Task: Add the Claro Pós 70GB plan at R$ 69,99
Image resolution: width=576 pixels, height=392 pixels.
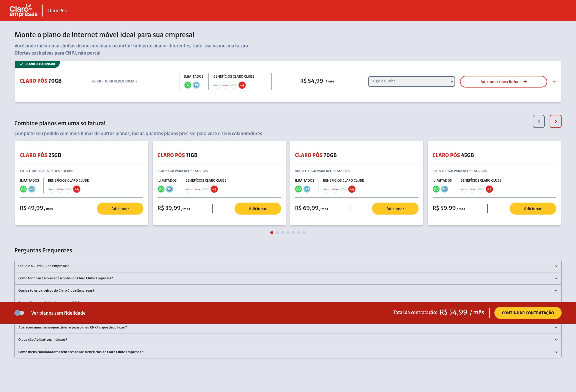Action: (395, 209)
